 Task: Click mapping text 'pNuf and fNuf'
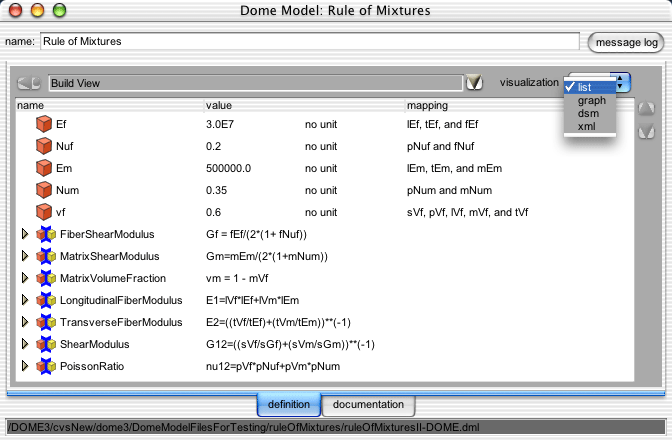coord(441,146)
